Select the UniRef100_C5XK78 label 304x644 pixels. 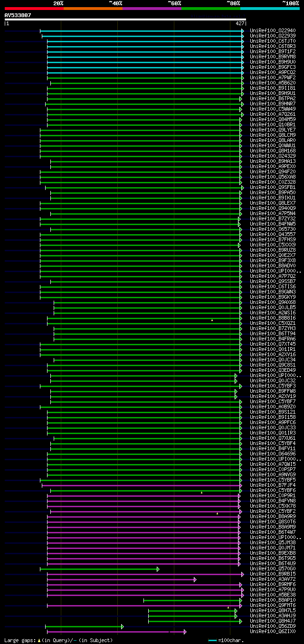pyautogui.click(x=273, y=506)
